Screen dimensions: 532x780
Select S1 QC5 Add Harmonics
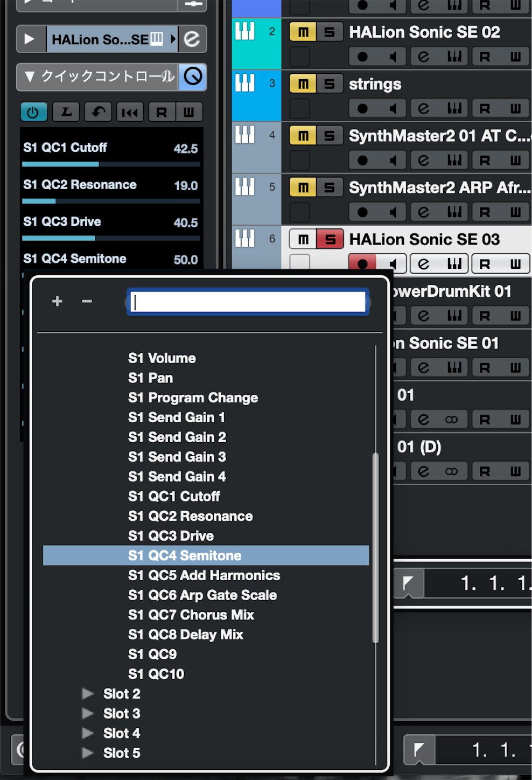[204, 576]
